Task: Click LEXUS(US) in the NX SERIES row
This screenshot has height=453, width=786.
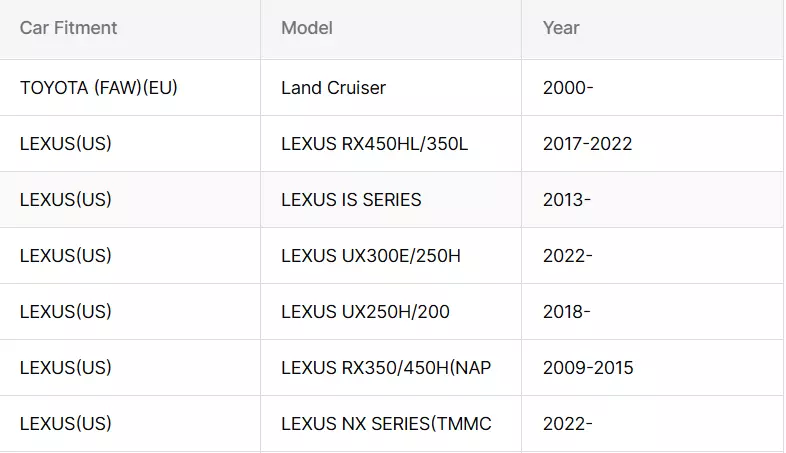Action: (66, 424)
